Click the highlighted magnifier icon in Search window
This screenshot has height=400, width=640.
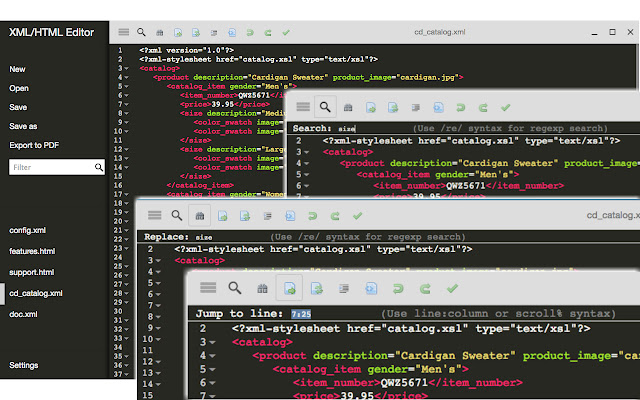pos(325,107)
